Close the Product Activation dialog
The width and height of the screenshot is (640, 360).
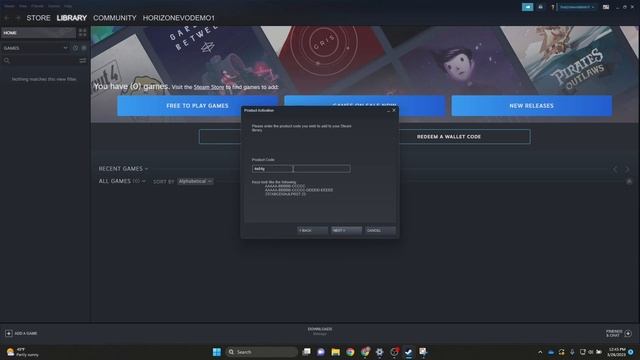(394, 110)
